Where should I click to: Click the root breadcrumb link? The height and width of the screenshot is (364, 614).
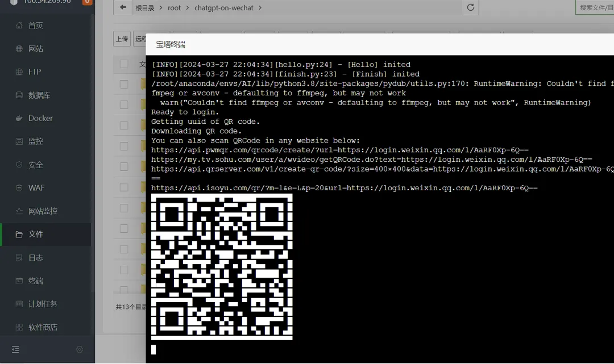coord(175,8)
